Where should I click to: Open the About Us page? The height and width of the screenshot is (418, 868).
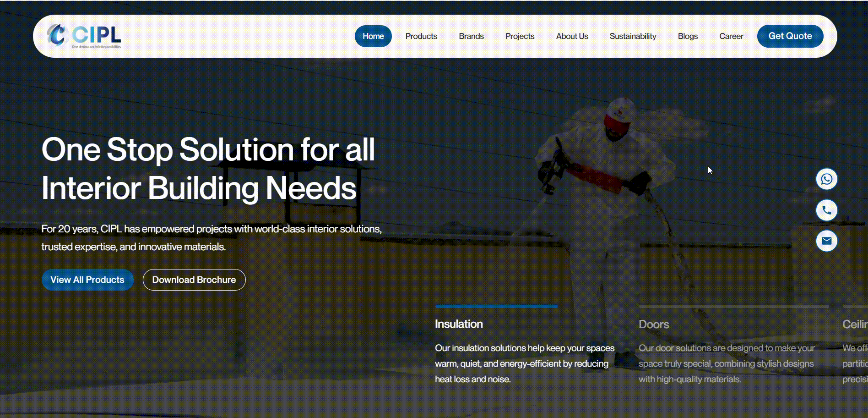click(572, 36)
